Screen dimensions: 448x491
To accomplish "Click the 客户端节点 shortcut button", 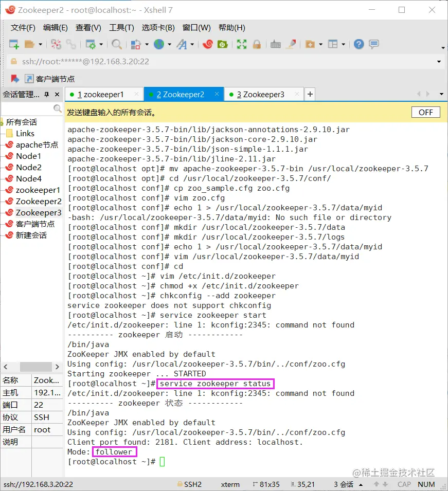I will tap(50, 79).
